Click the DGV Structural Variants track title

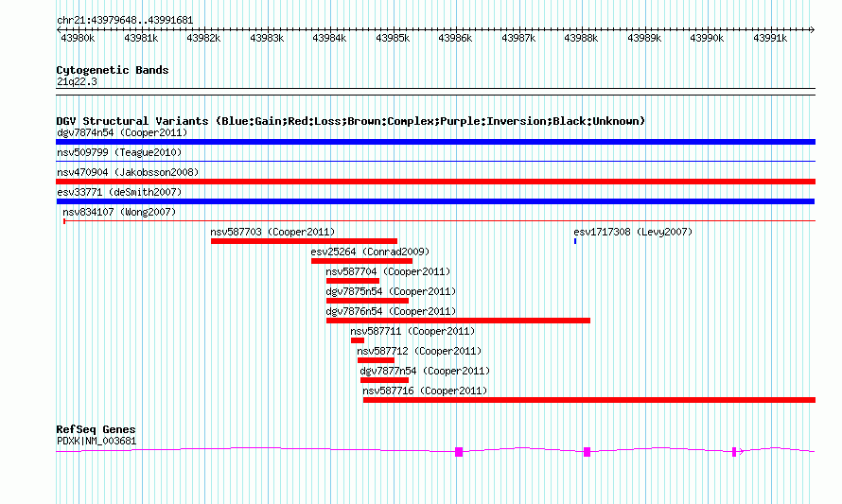click(351, 121)
